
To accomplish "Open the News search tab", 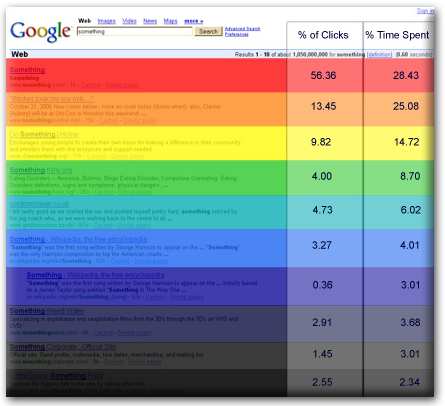I will [150, 21].
